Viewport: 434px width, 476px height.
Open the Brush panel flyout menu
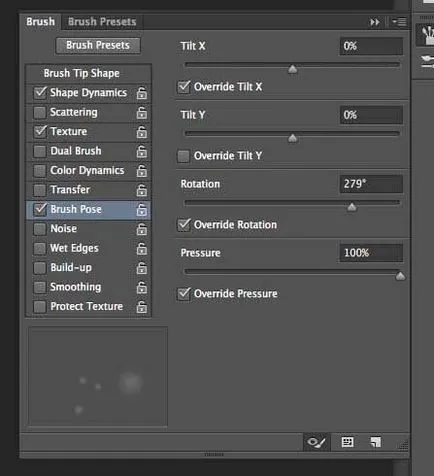(399, 22)
